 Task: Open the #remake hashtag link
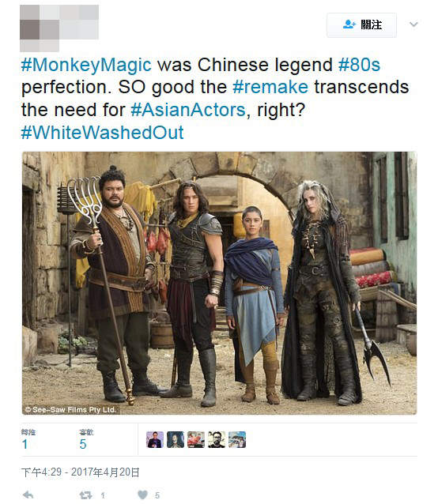pyautogui.click(x=270, y=87)
